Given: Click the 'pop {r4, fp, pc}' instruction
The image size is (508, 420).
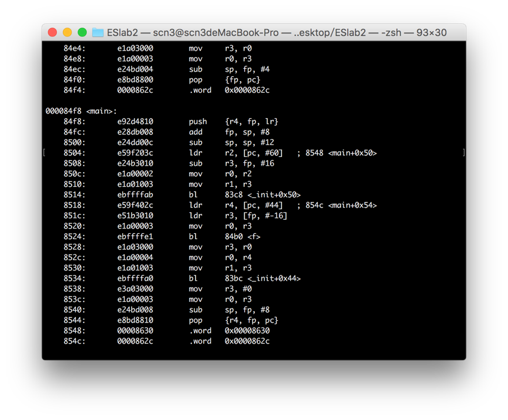Looking at the screenshot, I should point(233,320).
